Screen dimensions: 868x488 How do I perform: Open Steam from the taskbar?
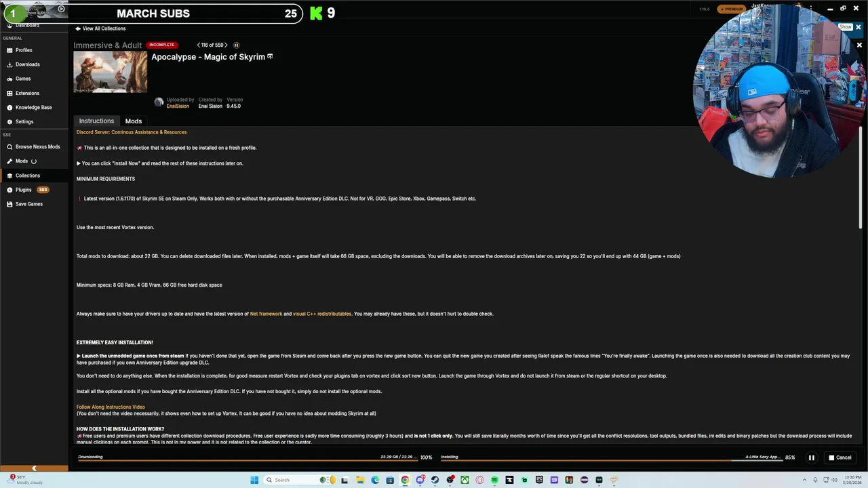[435, 480]
